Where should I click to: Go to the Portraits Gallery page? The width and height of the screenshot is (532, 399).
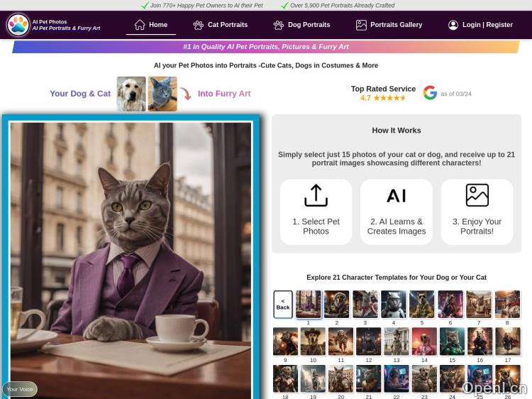click(x=396, y=25)
